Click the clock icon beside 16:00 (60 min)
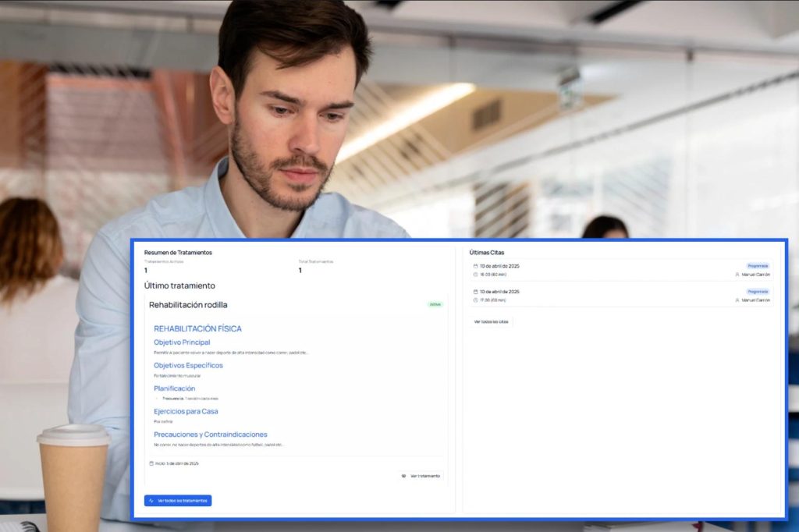This screenshot has width=799, height=532. 476,275
